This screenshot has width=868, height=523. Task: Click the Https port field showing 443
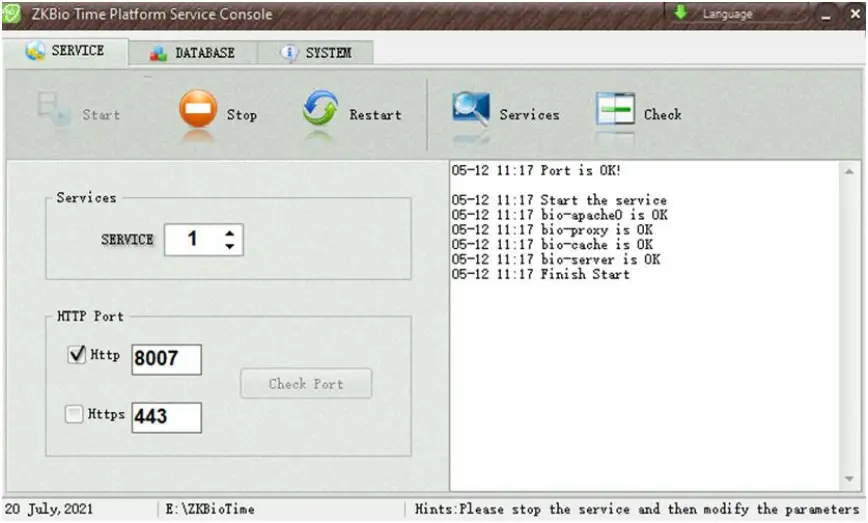(x=167, y=417)
